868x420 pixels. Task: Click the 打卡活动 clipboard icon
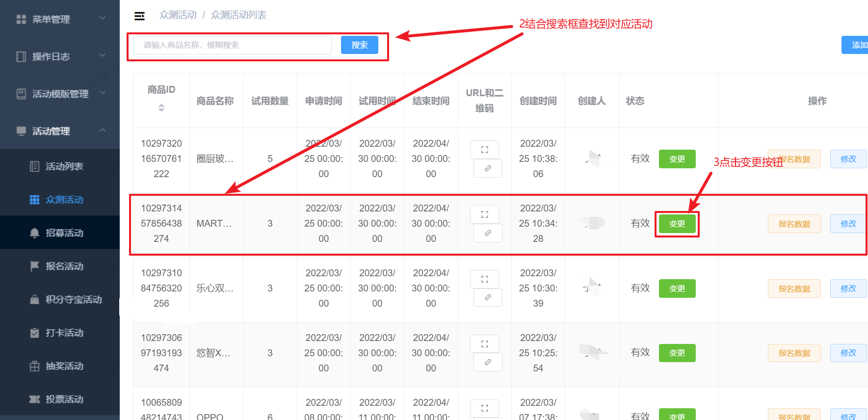(34, 333)
